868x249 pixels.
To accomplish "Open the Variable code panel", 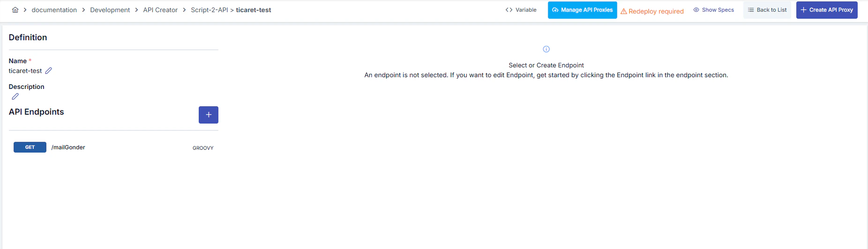I will 521,10.
